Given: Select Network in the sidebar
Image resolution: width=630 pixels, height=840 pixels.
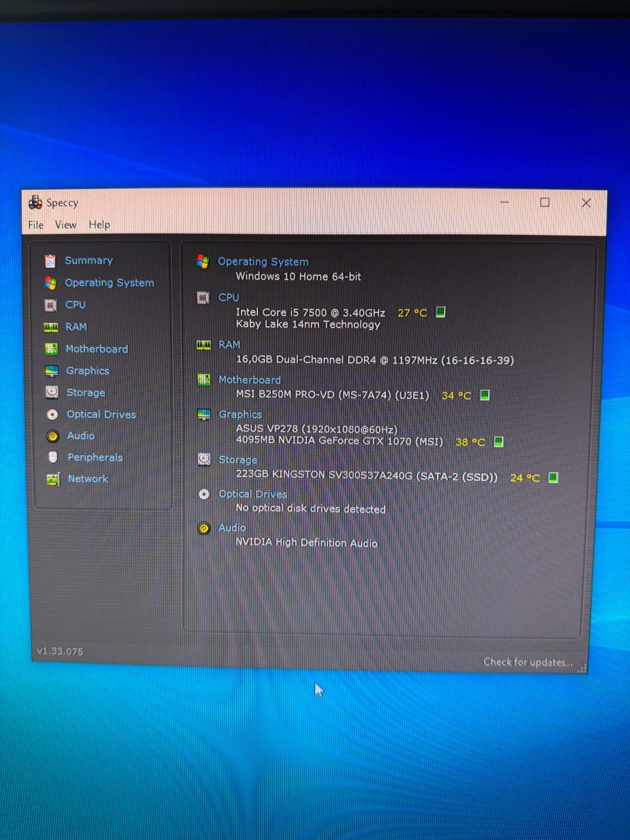Looking at the screenshot, I should pyautogui.click(x=88, y=479).
